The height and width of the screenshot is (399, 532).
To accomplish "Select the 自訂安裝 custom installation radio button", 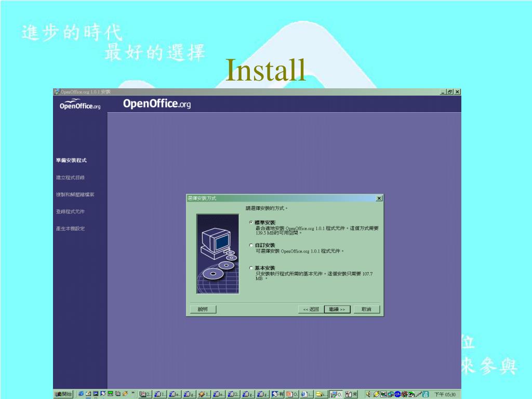I will coord(251,245).
